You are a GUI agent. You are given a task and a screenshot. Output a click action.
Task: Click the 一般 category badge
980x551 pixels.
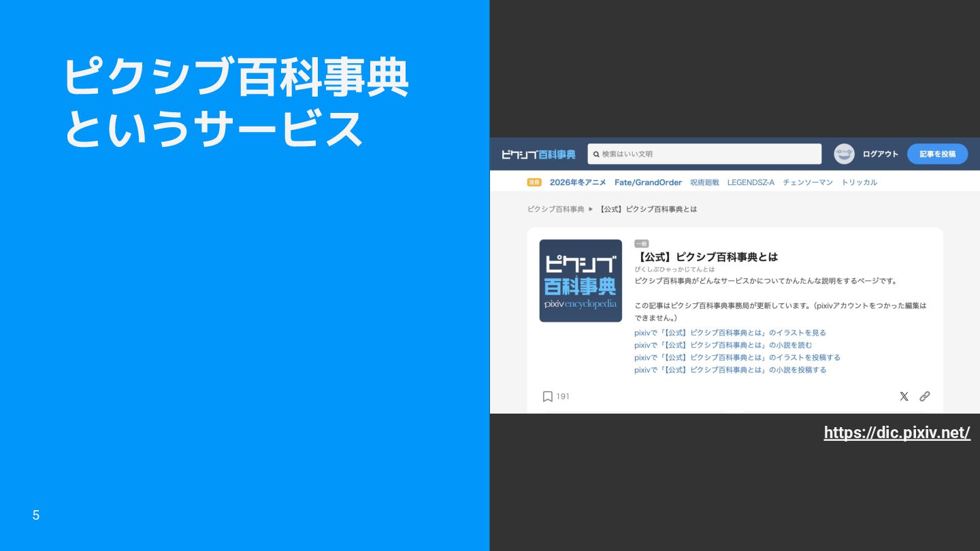(x=641, y=244)
